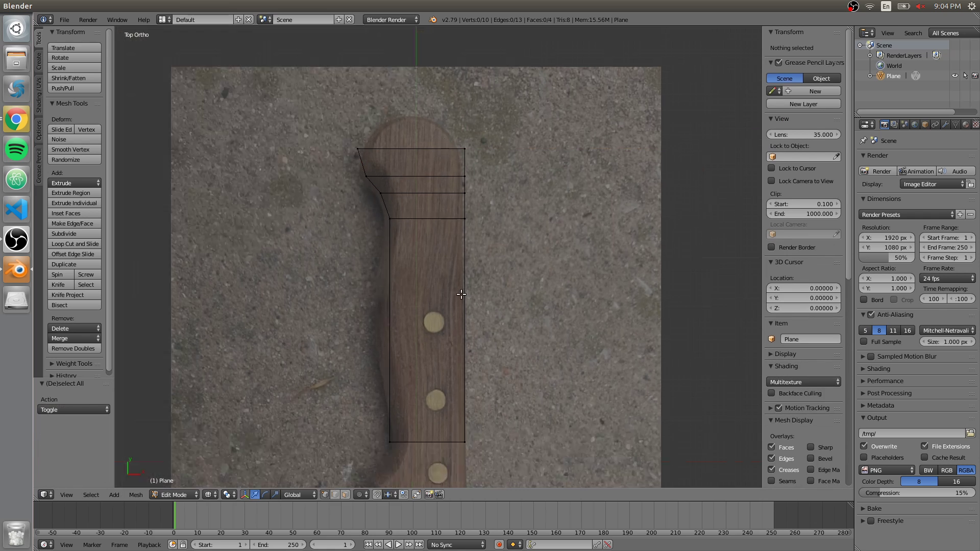Toggle the timeline frame range lock icon
Screen dimensions: 980x551
click(183, 545)
